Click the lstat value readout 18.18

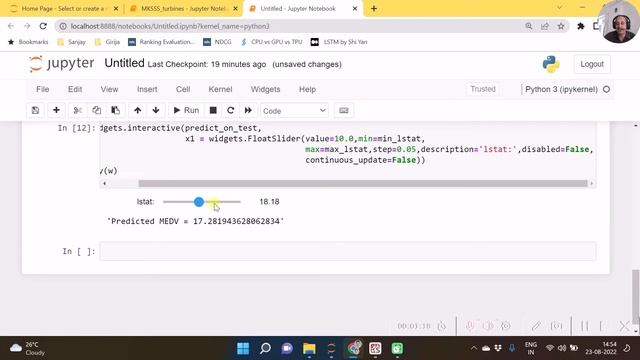(269, 202)
